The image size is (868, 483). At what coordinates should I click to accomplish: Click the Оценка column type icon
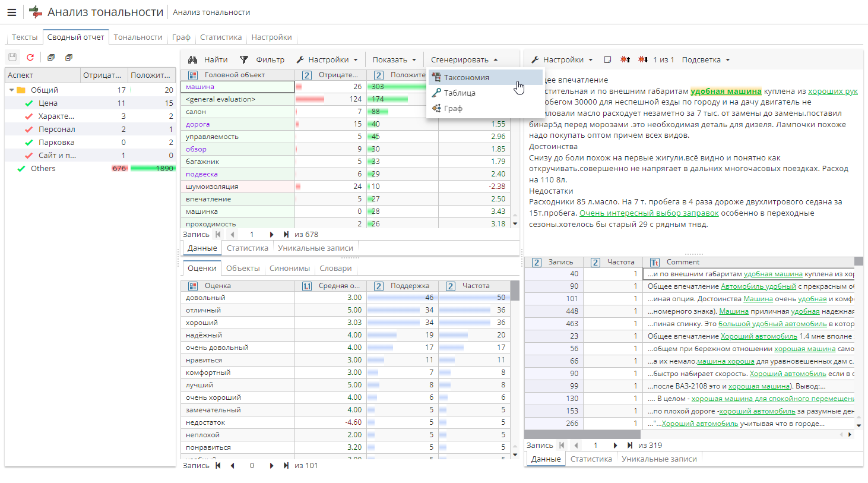193,286
